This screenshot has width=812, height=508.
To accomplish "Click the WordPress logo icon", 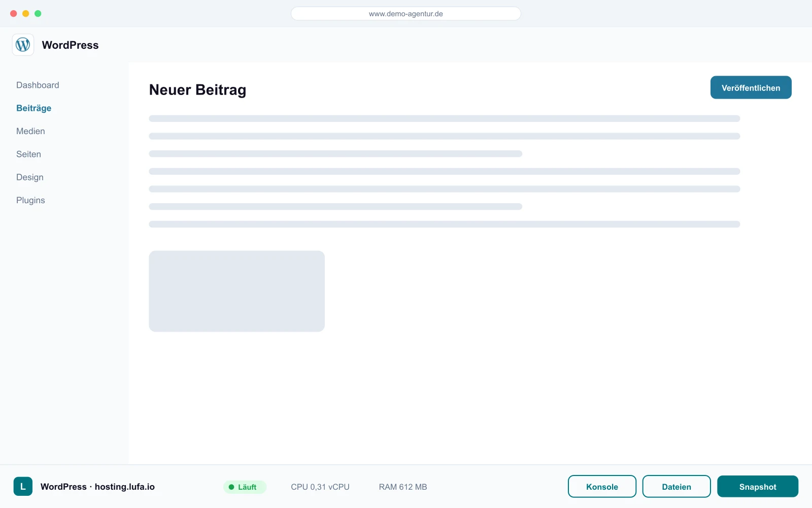I will (x=23, y=45).
